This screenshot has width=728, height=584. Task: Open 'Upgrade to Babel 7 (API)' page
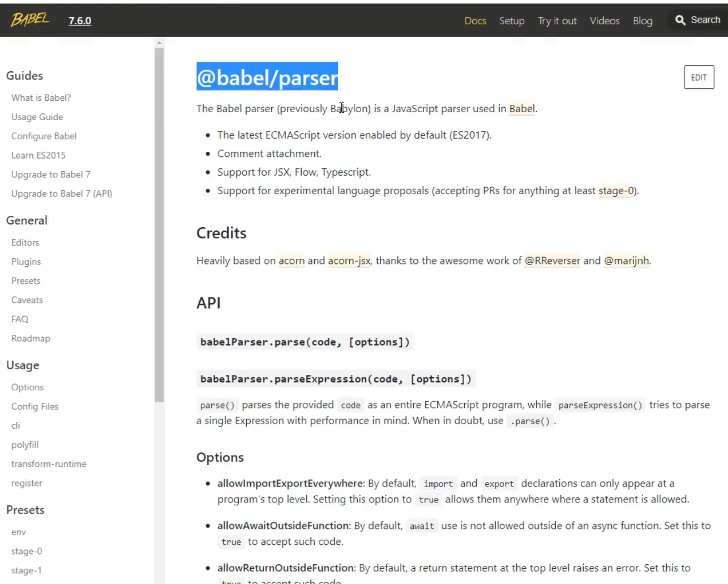pyautogui.click(x=62, y=194)
